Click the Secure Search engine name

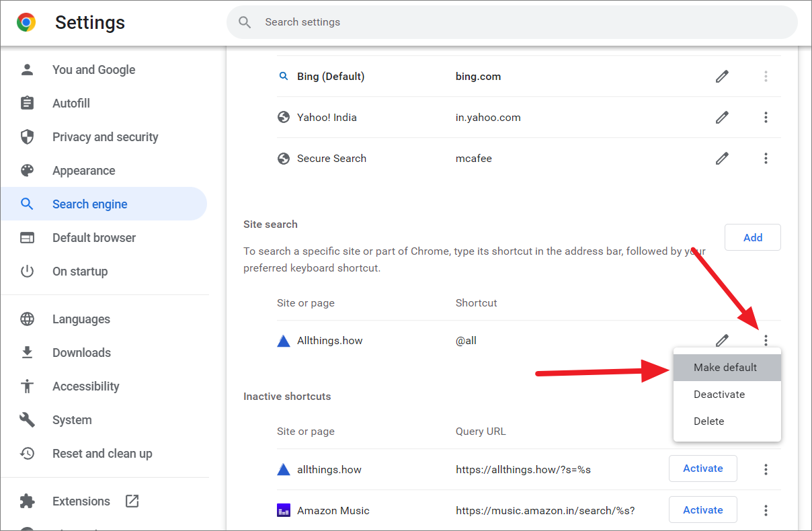coord(331,159)
